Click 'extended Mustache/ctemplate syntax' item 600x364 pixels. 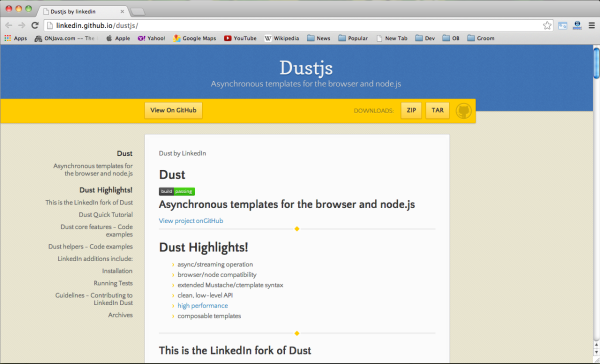230,285
